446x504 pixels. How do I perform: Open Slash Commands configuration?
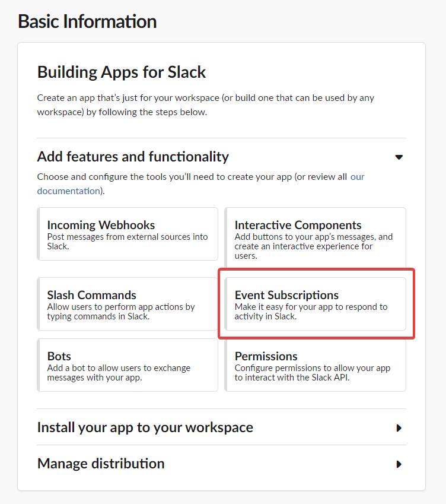[92, 295]
